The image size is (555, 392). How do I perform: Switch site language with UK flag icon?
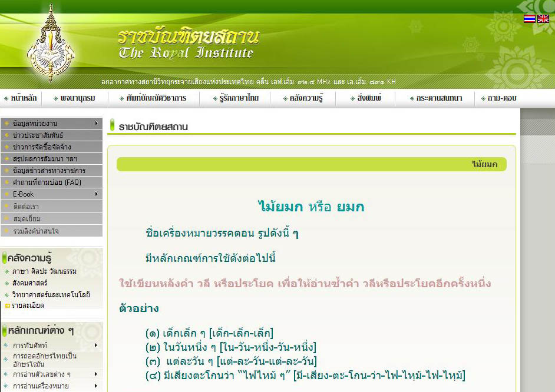543,18
